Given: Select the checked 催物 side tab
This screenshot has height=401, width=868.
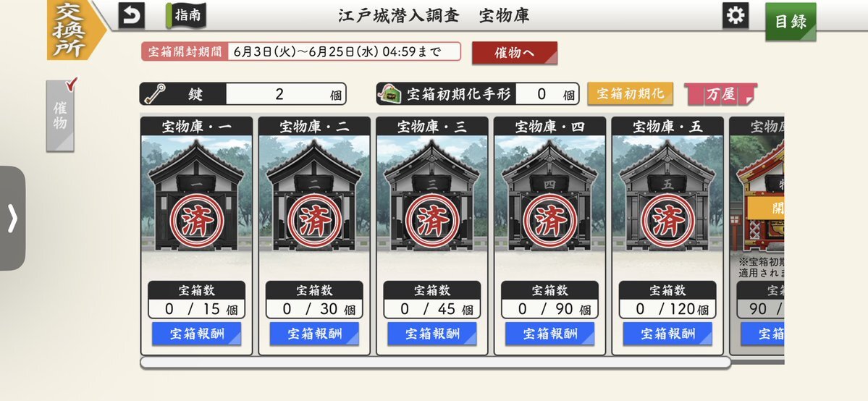Looking at the screenshot, I should tap(60, 114).
